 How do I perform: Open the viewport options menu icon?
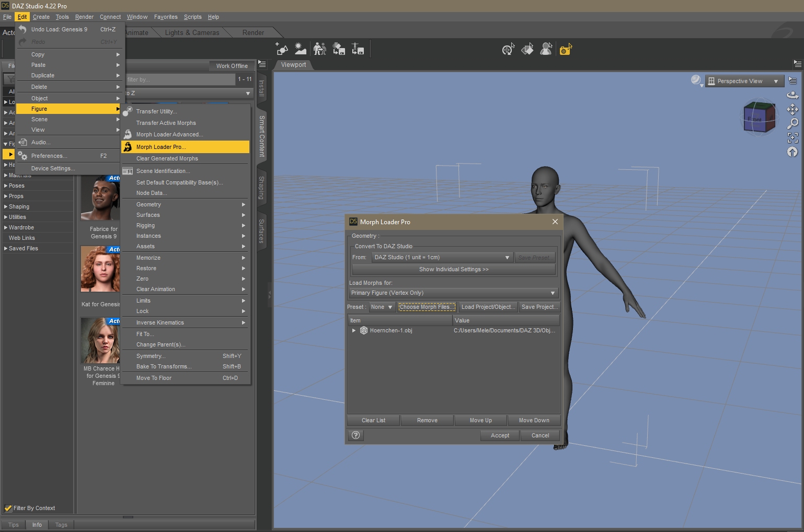coord(792,81)
